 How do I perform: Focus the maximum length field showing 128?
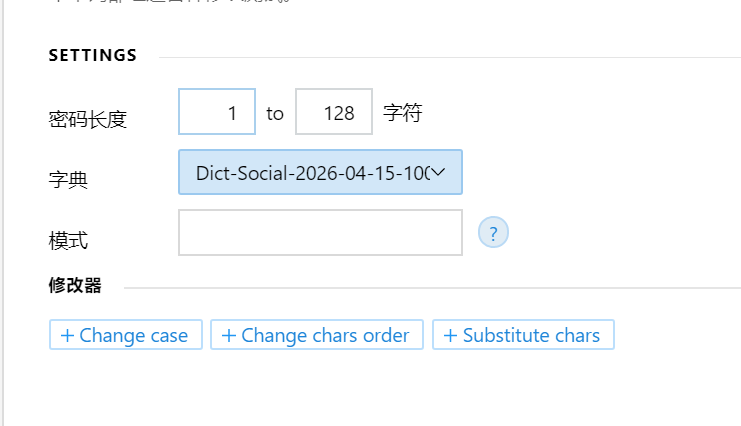click(334, 112)
